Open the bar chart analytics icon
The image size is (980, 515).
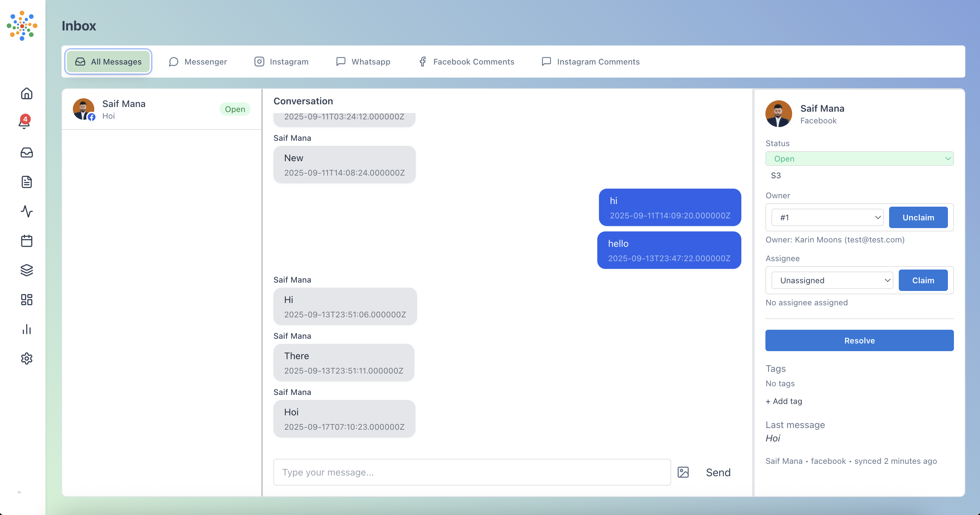coord(27,329)
